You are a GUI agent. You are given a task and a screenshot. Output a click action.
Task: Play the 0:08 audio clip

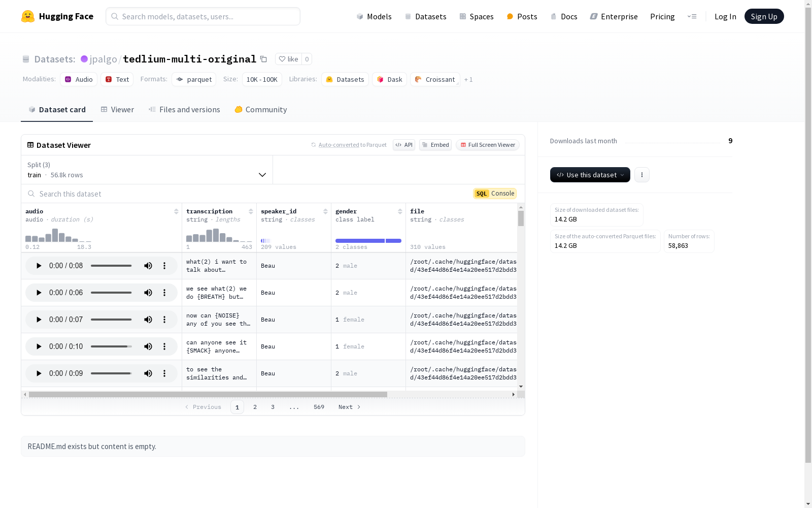click(39, 266)
